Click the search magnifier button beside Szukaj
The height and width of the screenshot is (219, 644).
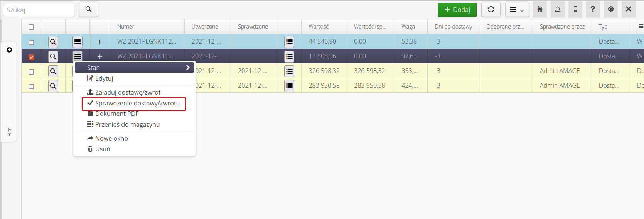point(89,10)
